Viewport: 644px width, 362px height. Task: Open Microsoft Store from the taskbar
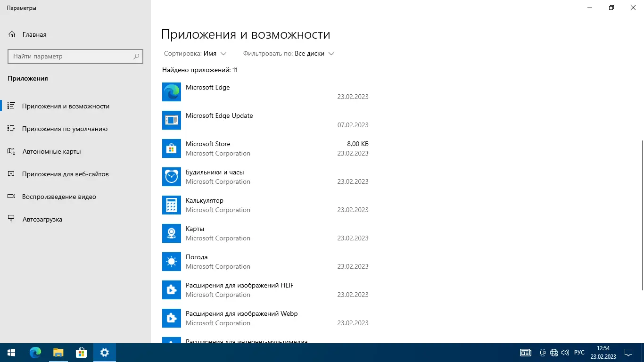pos(81,353)
